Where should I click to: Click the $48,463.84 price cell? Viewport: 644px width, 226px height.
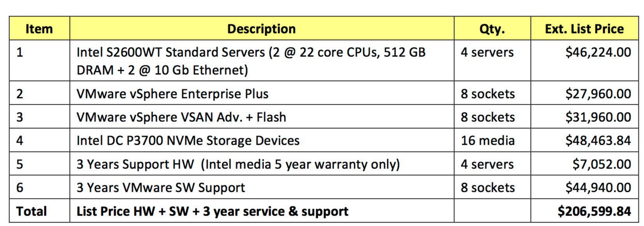[584, 140]
